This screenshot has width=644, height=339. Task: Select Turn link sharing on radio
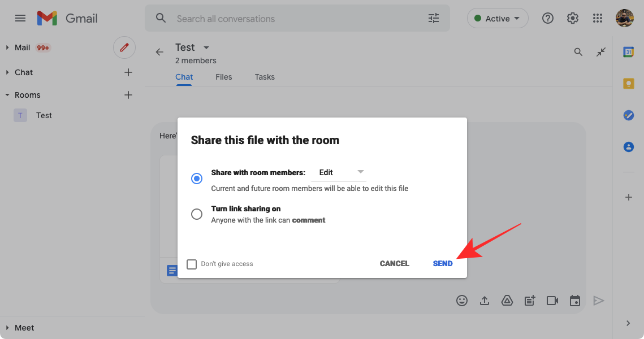click(197, 214)
